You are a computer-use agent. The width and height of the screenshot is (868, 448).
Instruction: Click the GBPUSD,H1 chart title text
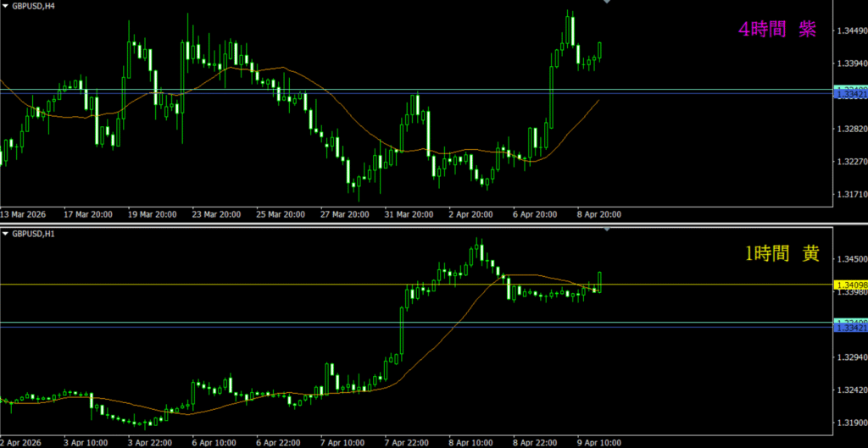tap(33, 233)
